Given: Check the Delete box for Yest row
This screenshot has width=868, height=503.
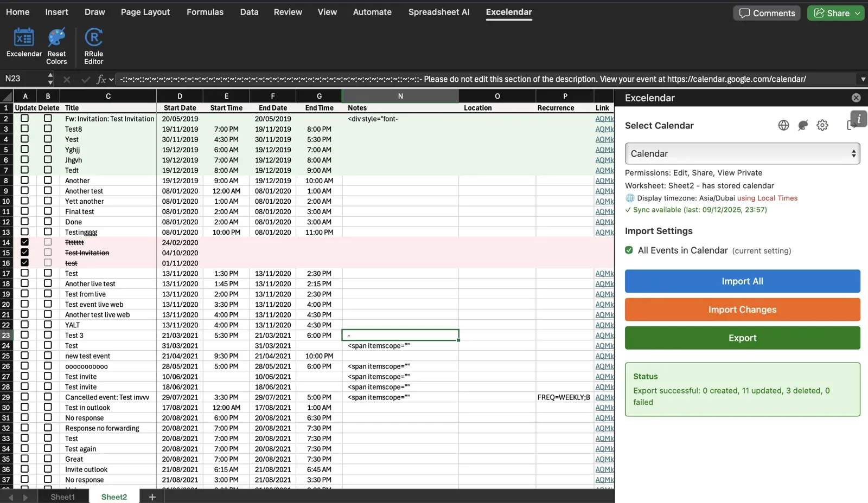Looking at the screenshot, I should coord(48,139).
